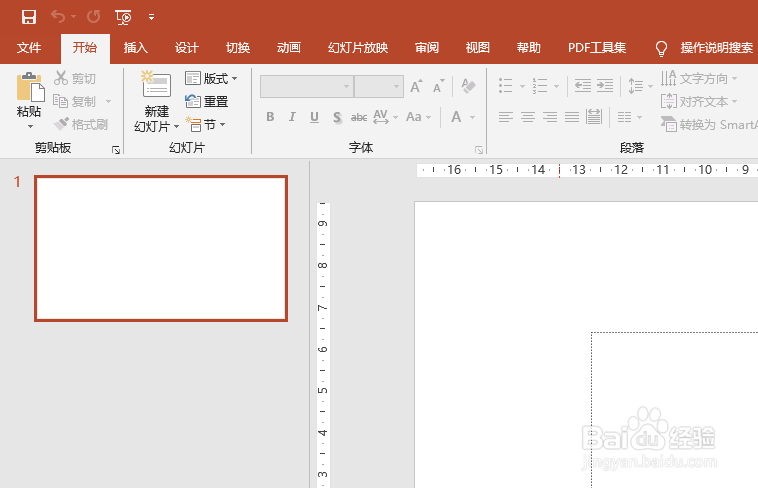Click 转换为 SmartArt button
This screenshot has height=488, width=758.
(x=709, y=125)
